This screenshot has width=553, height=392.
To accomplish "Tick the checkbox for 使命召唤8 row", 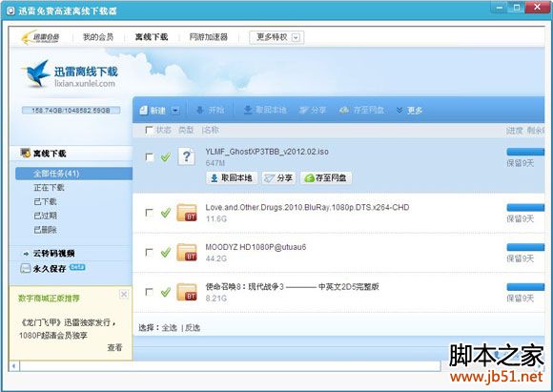I will pyautogui.click(x=150, y=292).
